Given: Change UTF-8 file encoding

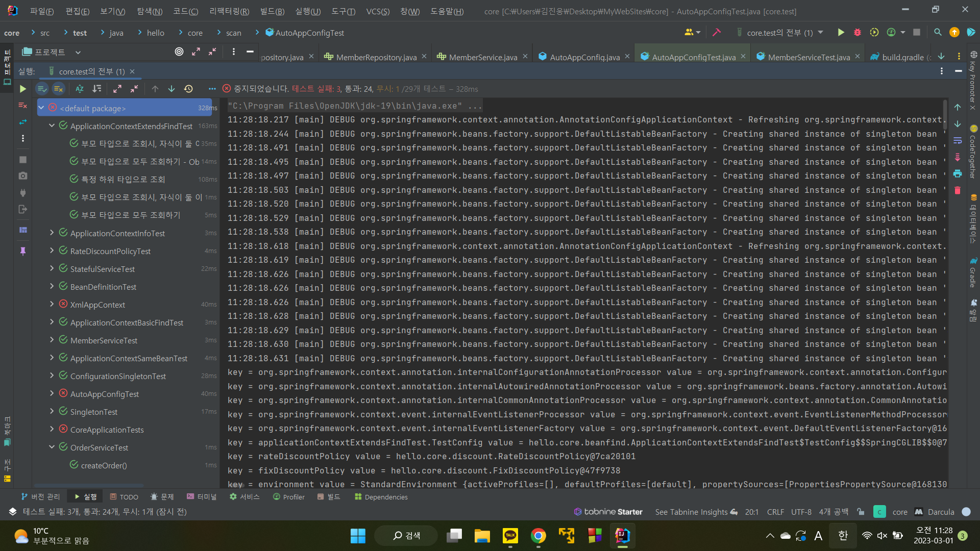Looking at the screenshot, I should point(801,512).
